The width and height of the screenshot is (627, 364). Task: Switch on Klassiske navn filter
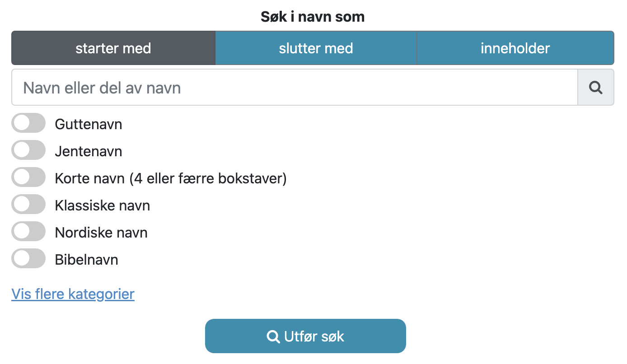tap(28, 204)
